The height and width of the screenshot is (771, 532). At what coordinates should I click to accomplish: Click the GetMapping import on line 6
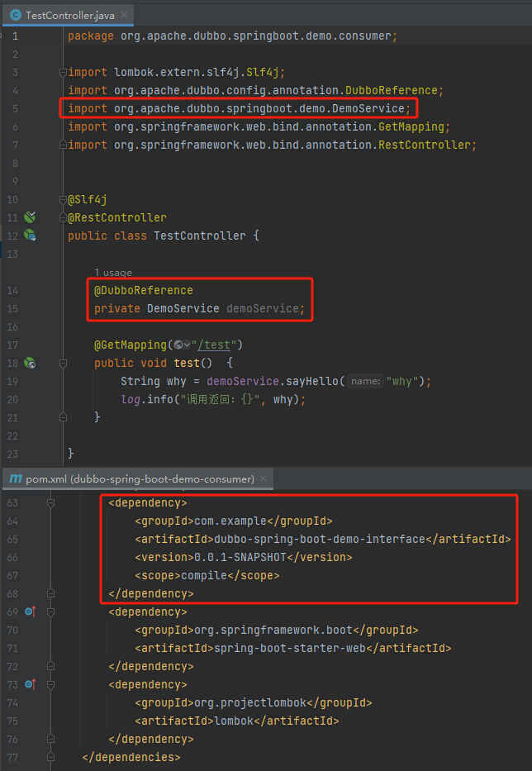259,127
